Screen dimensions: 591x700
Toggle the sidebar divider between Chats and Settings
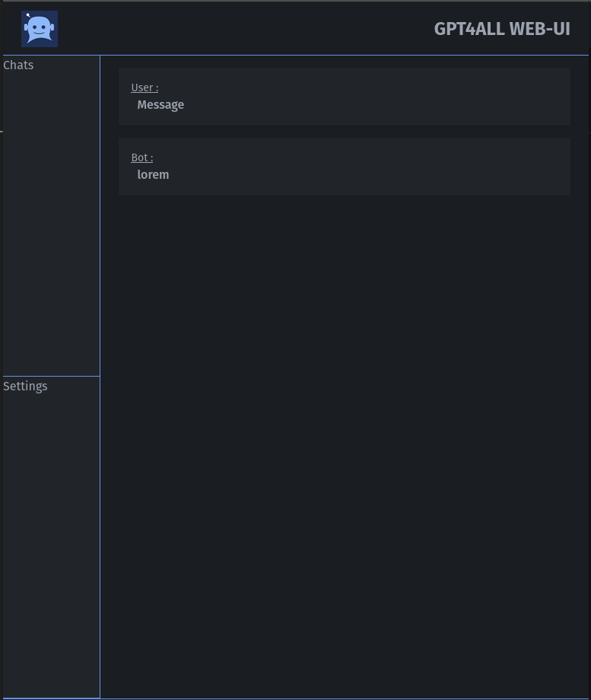[50, 375]
